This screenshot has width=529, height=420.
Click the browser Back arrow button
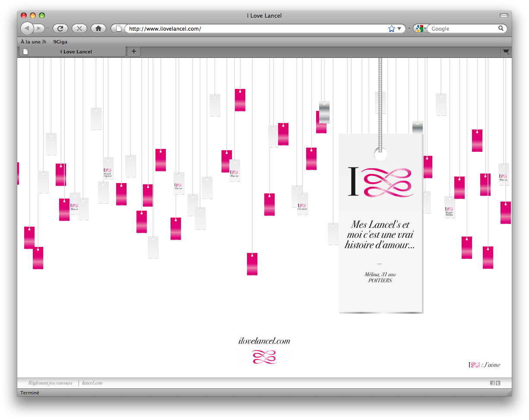pos(27,28)
